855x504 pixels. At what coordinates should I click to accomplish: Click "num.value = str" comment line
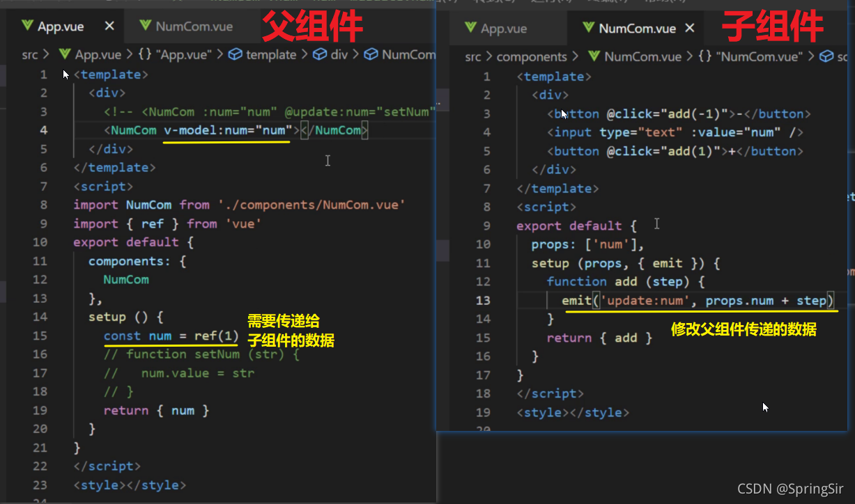179,373
